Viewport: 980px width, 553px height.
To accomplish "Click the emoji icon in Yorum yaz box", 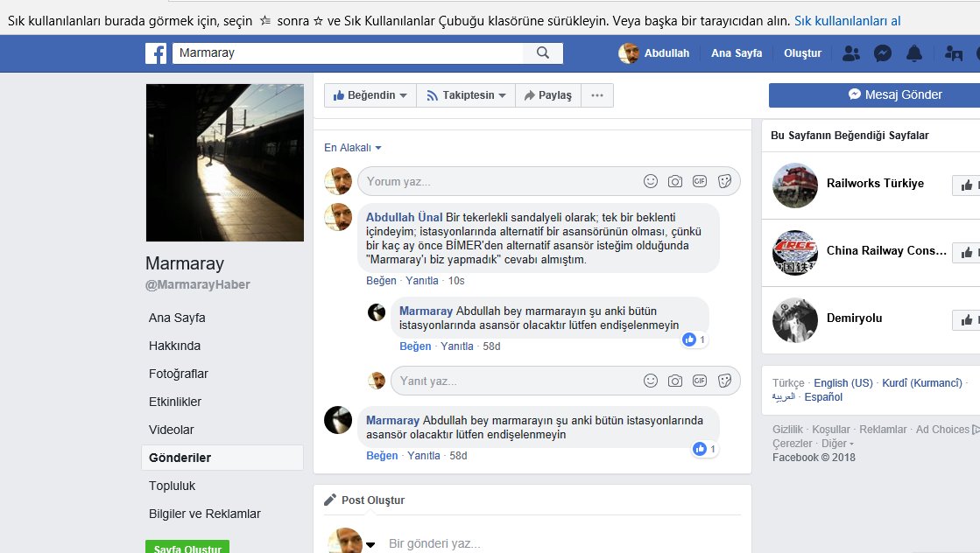I will (x=651, y=181).
